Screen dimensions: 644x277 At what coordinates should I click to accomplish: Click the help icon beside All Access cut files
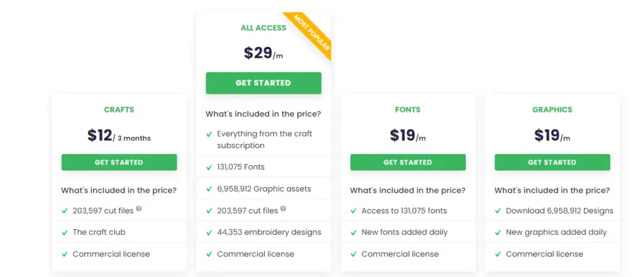click(283, 209)
